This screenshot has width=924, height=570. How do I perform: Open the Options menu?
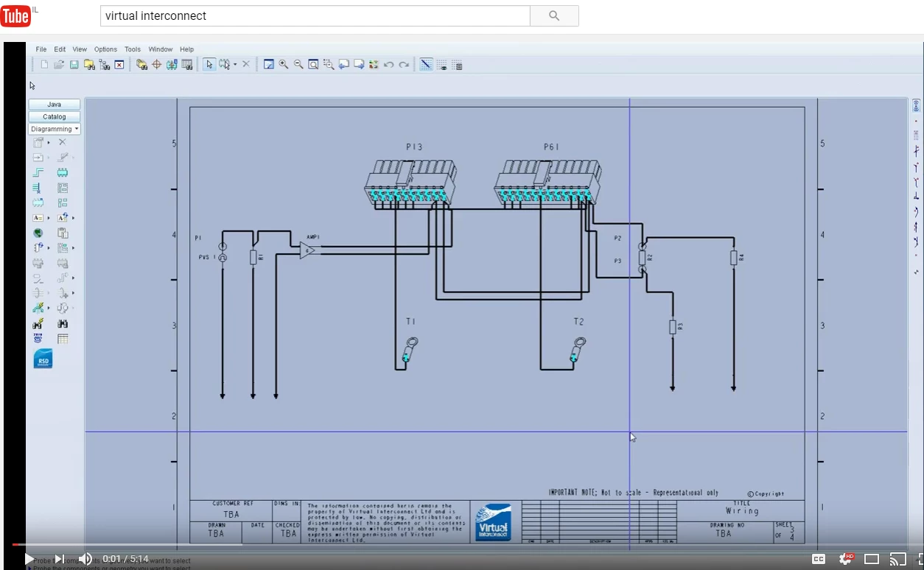[x=105, y=49]
